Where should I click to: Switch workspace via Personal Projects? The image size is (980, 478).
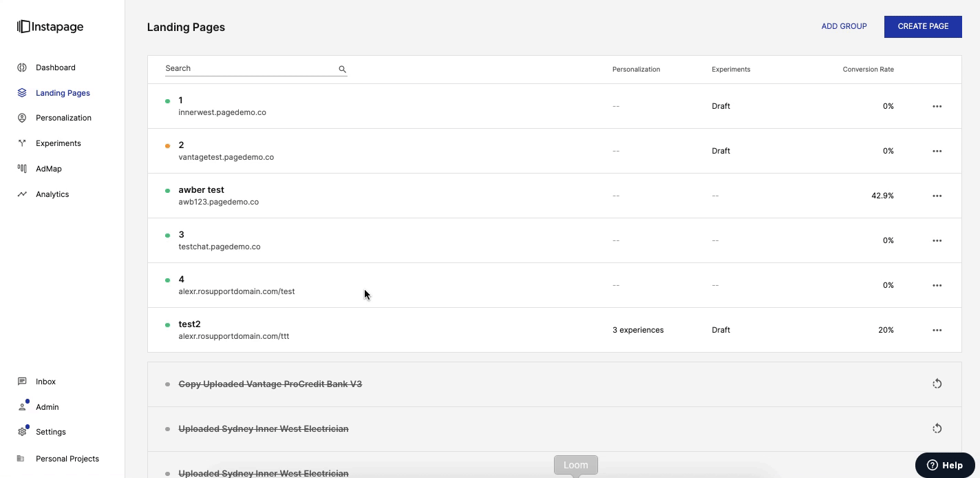point(67,459)
